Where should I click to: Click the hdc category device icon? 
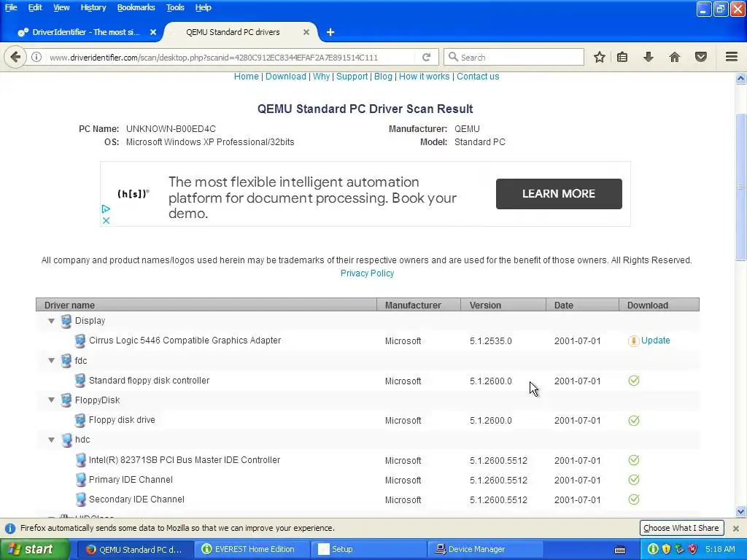click(66, 440)
